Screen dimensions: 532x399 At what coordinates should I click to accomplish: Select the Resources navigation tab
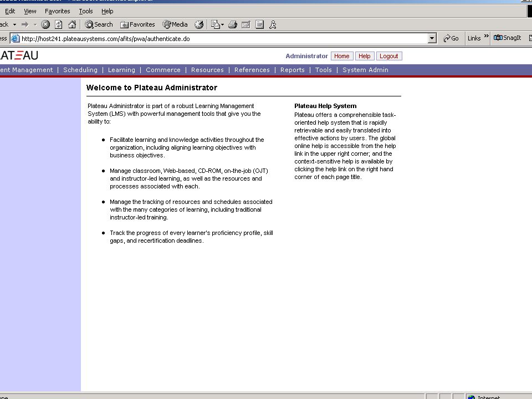(x=207, y=70)
